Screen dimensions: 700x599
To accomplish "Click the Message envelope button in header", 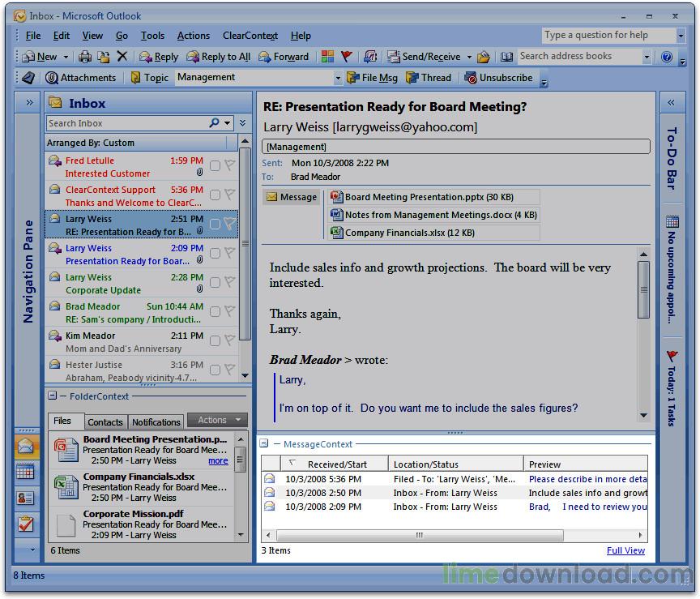I will 292,197.
